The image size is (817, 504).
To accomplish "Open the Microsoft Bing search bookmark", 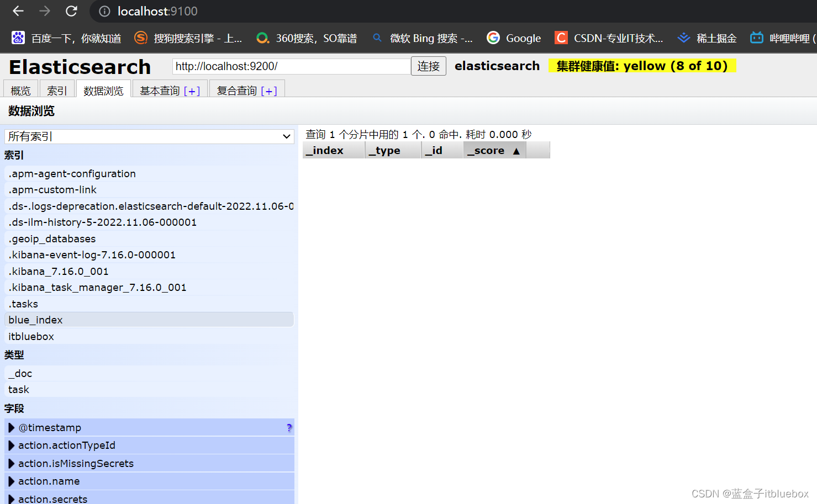I will click(422, 38).
